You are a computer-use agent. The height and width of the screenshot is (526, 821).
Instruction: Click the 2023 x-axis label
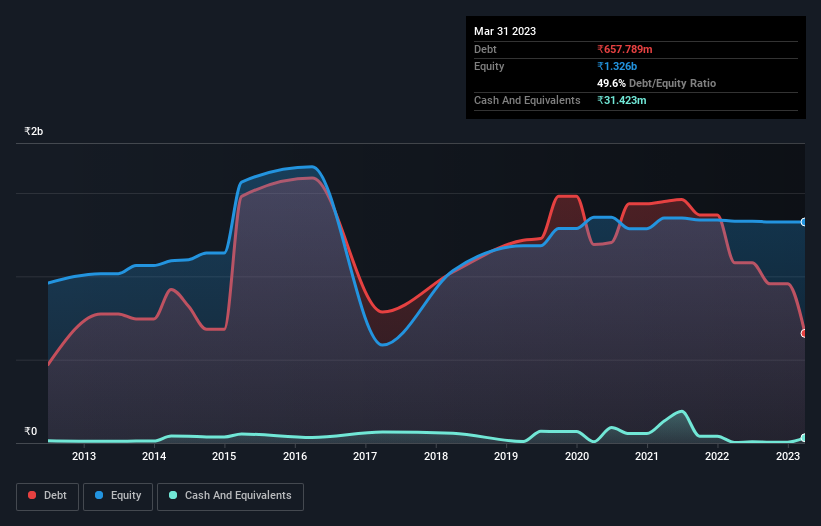click(787, 456)
